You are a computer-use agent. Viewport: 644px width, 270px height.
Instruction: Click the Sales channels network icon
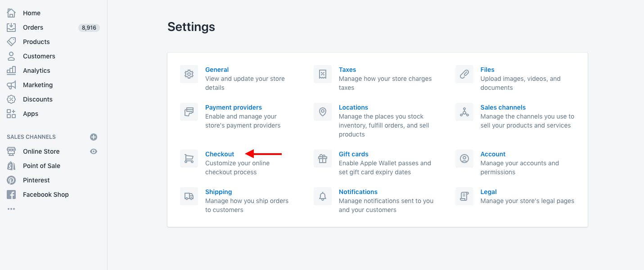pos(464,112)
